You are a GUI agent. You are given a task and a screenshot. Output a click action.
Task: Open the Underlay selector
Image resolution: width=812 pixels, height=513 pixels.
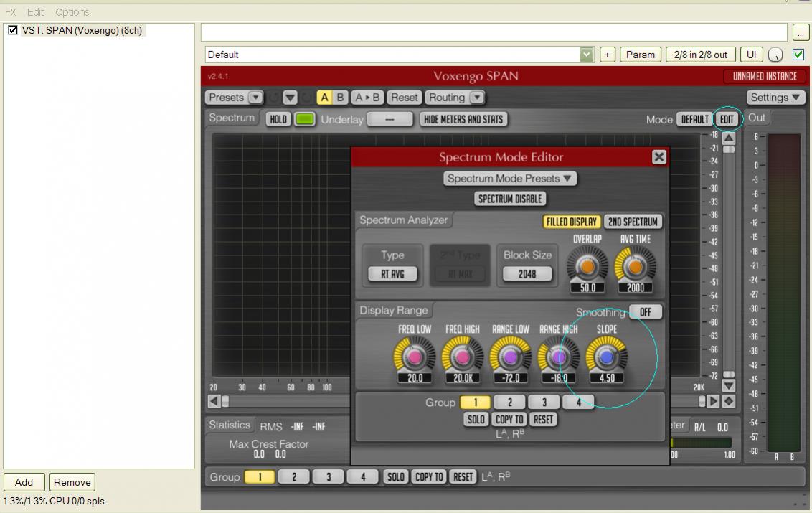coord(390,119)
